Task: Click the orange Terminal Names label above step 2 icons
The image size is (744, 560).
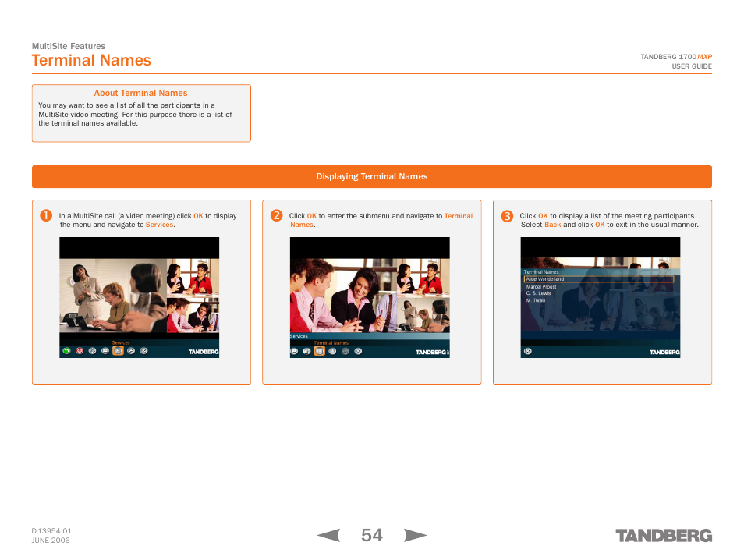Action: click(x=331, y=342)
